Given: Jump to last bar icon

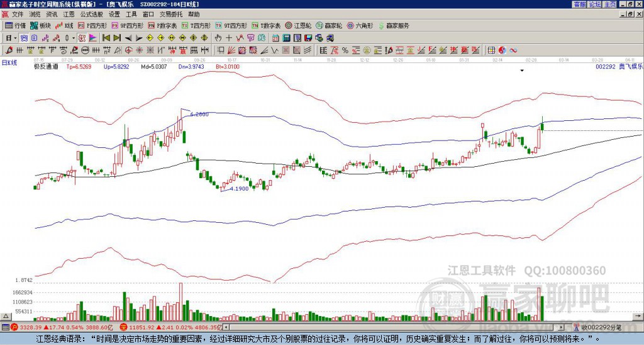Looking at the screenshot, I should pos(117,38).
